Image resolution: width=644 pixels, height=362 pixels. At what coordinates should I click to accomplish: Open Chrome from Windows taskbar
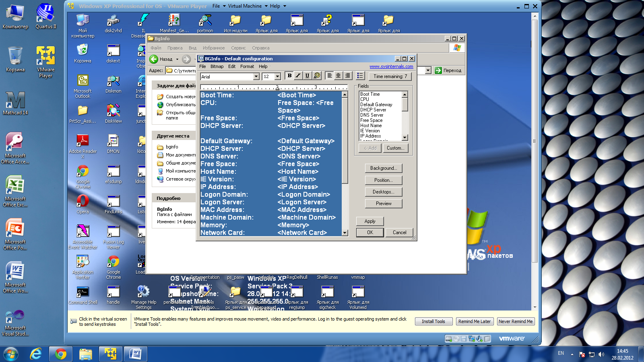[x=61, y=354]
